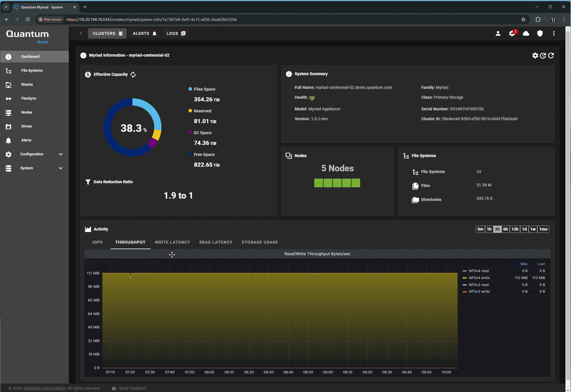
Task: Open the LOGS tab in the top bar
Action: (x=176, y=33)
